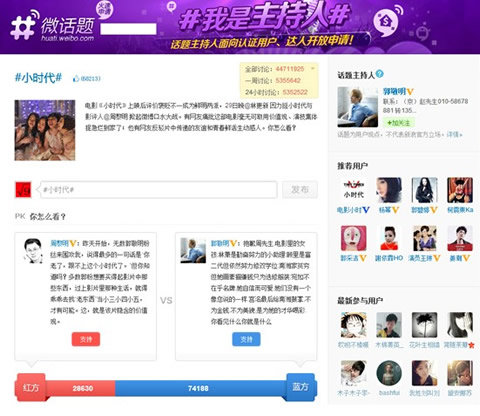This screenshot has width=480, height=416.
Task: Click the 火速申请 round badge in the banner
Action: point(104,10)
